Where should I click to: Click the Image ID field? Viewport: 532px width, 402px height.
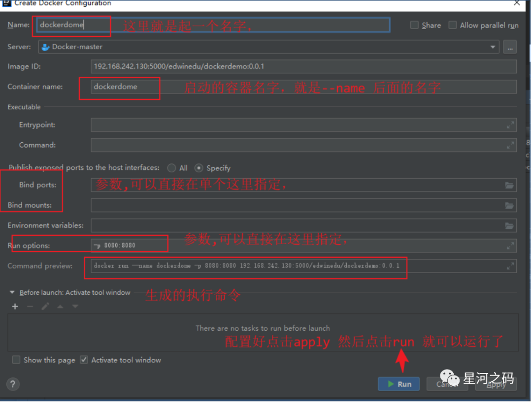(x=303, y=66)
